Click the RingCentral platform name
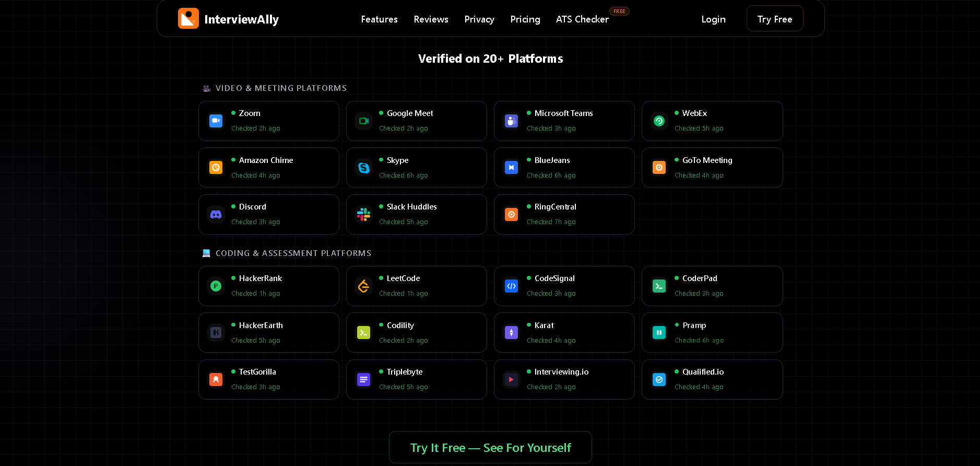The height and width of the screenshot is (466, 980). click(555, 207)
